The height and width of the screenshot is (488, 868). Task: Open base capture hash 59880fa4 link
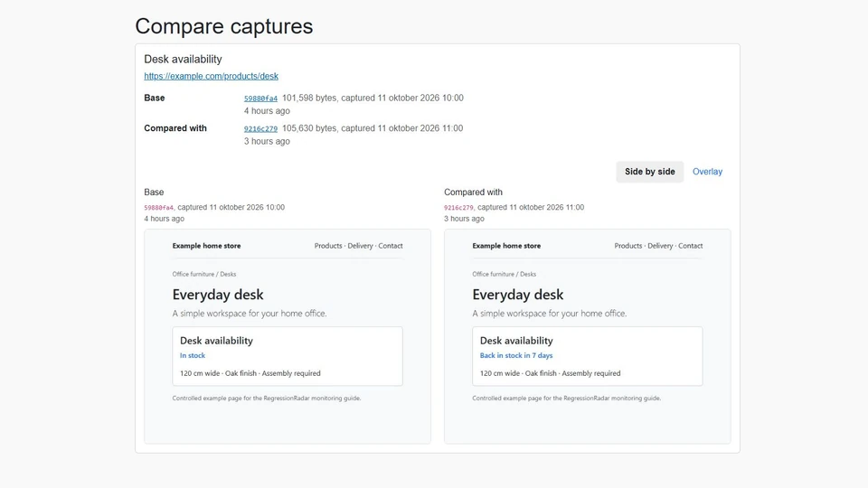pyautogui.click(x=260, y=98)
